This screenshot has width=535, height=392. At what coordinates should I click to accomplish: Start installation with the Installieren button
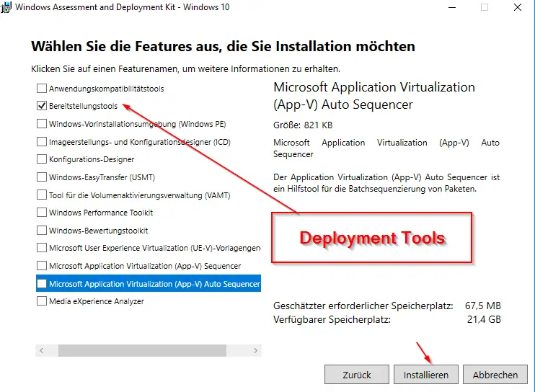[426, 375]
